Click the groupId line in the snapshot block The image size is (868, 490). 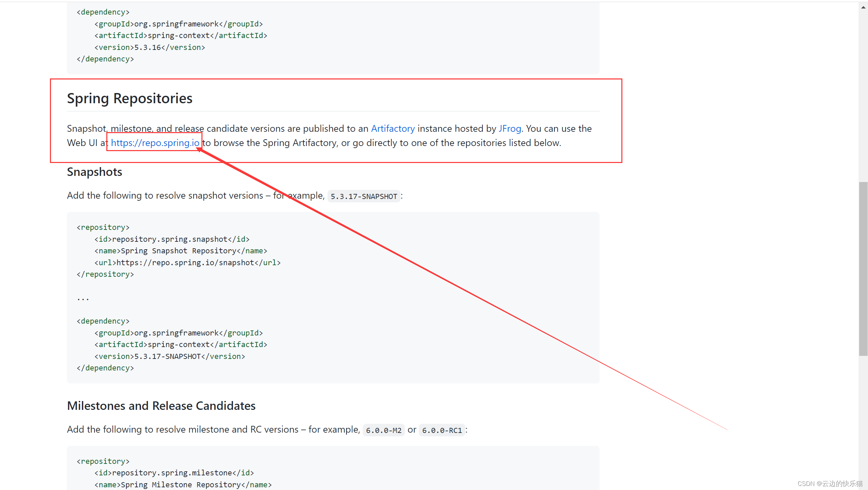click(x=179, y=333)
